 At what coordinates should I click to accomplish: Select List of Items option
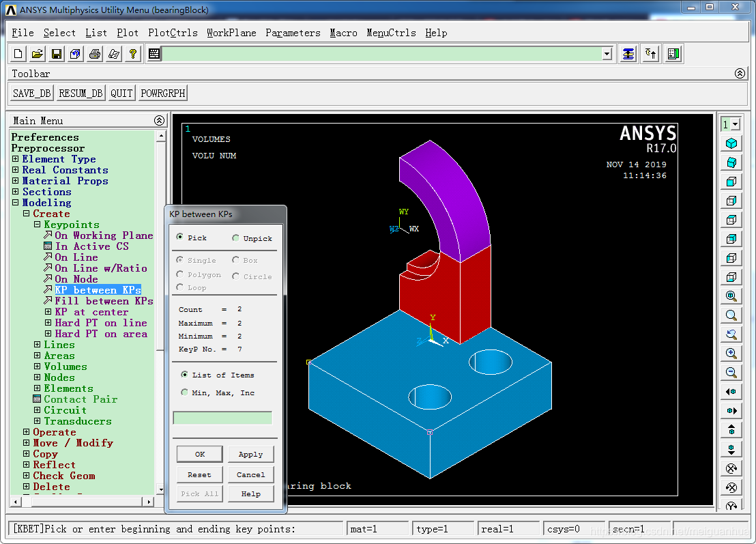click(184, 374)
